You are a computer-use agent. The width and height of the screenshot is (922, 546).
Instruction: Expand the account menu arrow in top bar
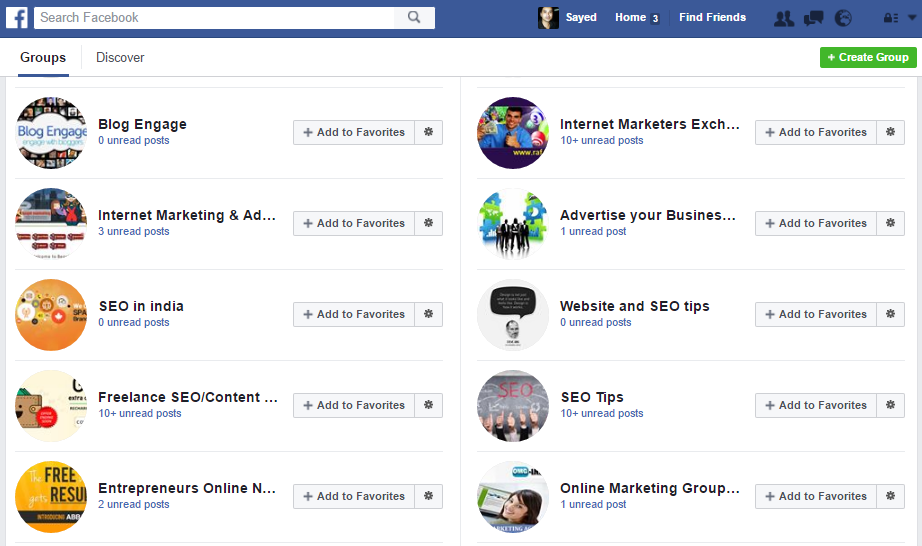click(x=911, y=18)
